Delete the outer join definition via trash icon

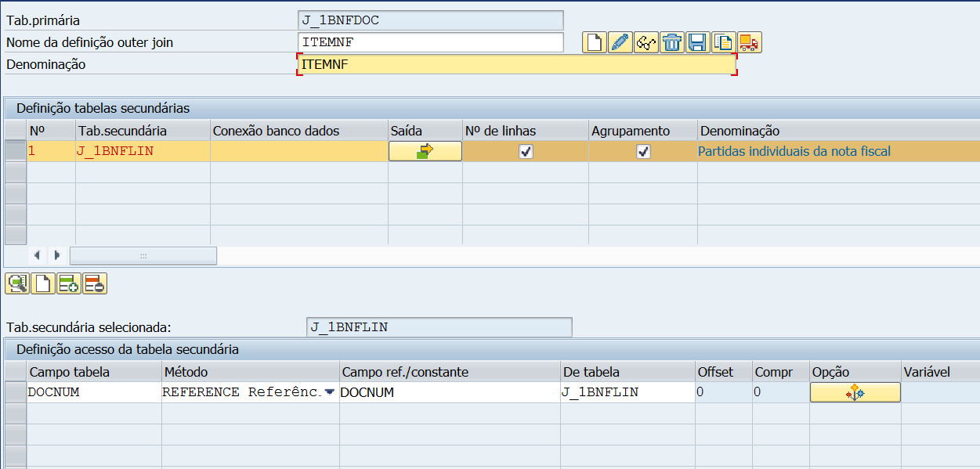coord(672,42)
